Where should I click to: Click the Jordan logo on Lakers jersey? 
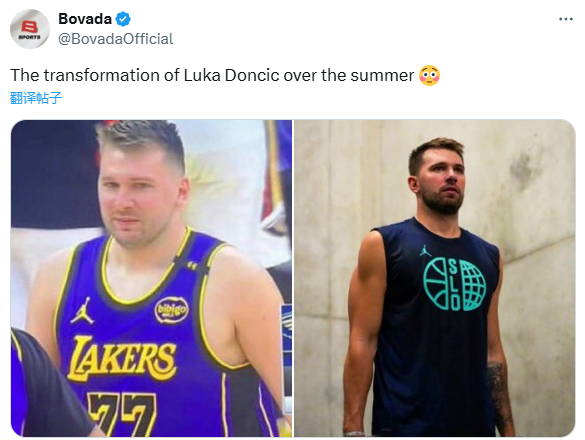[82, 310]
